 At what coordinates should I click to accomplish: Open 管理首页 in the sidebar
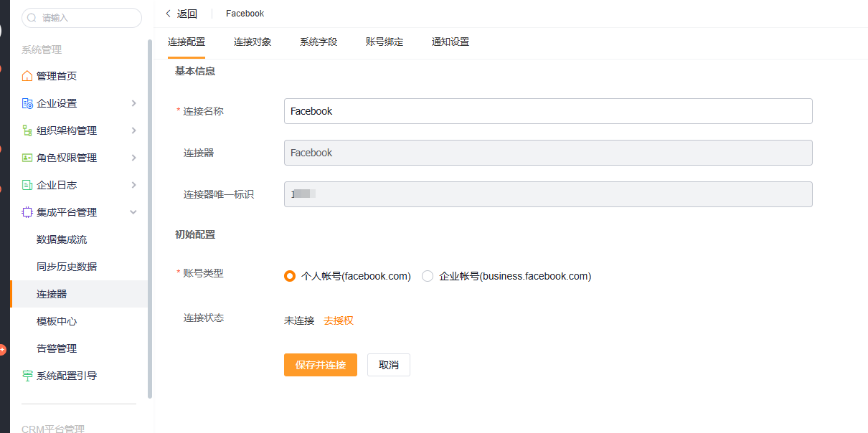pyautogui.click(x=57, y=76)
